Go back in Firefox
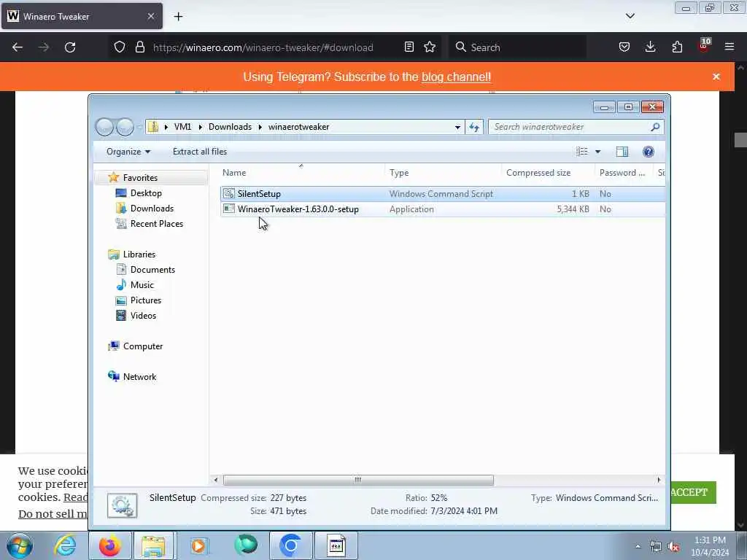Image resolution: width=747 pixels, height=560 pixels. click(x=18, y=47)
